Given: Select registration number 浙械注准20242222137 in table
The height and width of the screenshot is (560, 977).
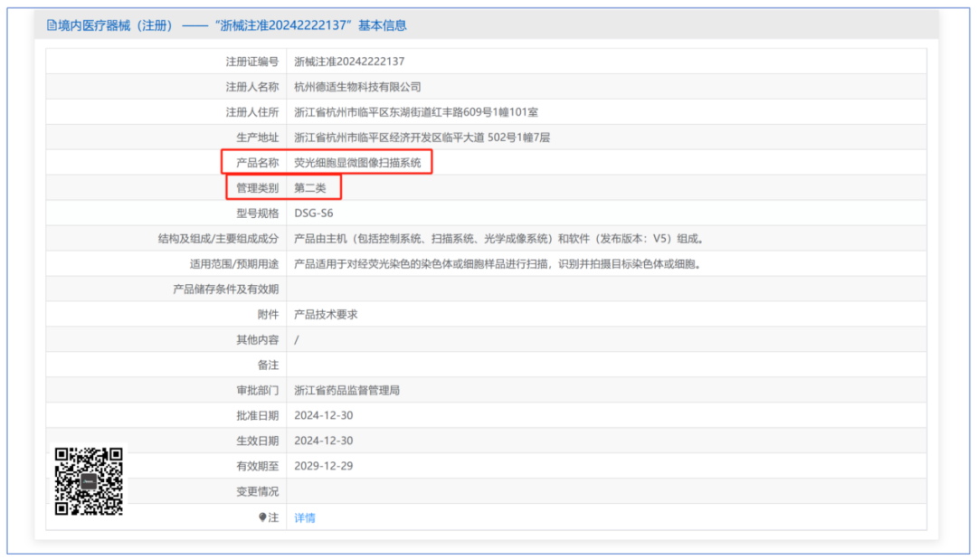Looking at the screenshot, I should click(x=349, y=62).
